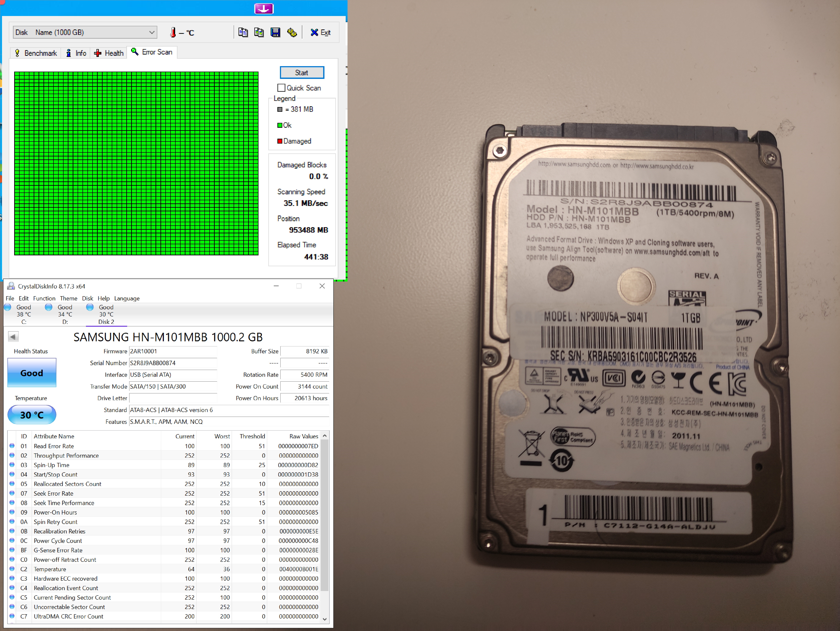Screen dimensions: 840x631
Task: Open the File menu in CrystalDiskInfo
Action: tap(10, 298)
